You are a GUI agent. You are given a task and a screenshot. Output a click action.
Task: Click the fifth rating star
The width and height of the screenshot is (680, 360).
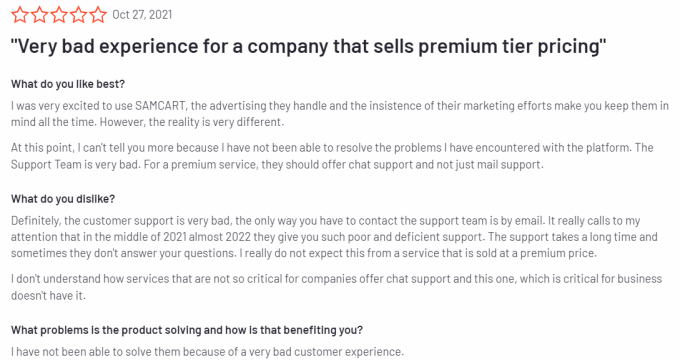point(98,15)
